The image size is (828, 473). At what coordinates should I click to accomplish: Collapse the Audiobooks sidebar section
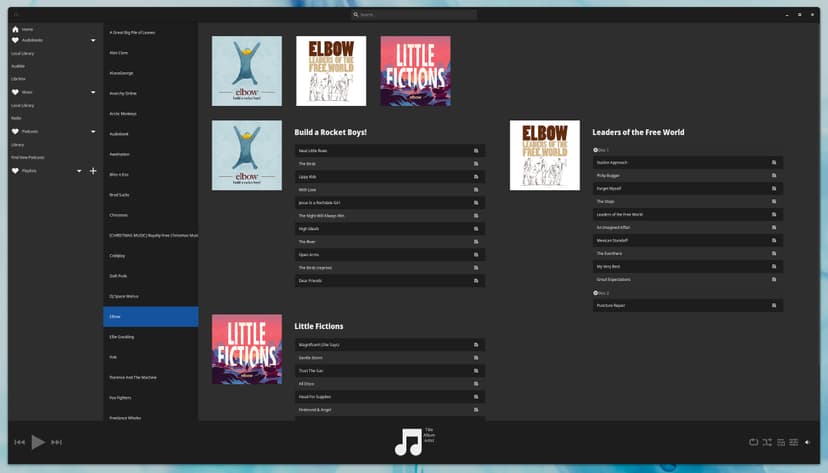click(93, 41)
